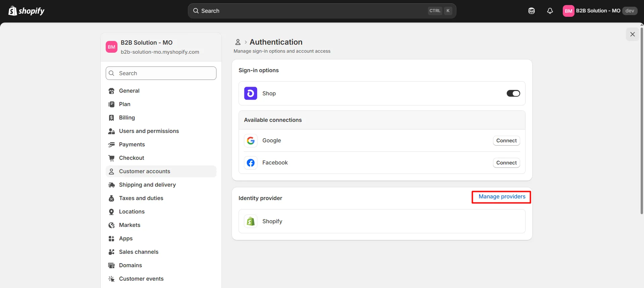The image size is (644, 288).
Task: Open Users and permissions
Action: 161,131
